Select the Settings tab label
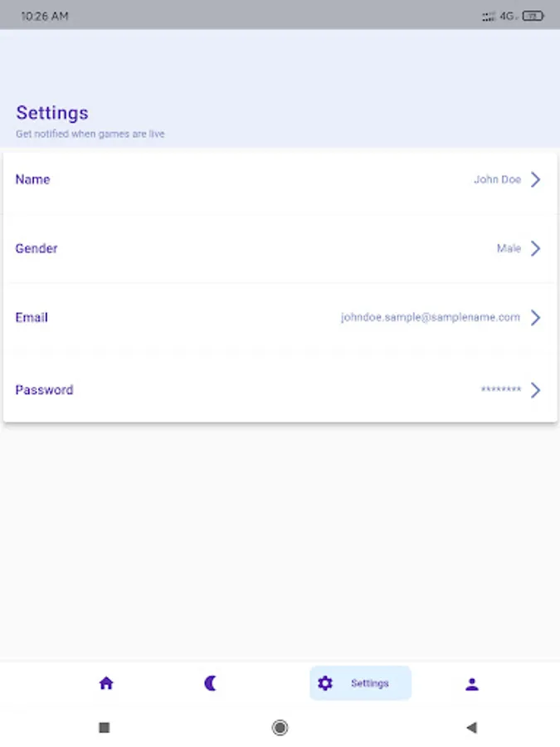 point(369,684)
